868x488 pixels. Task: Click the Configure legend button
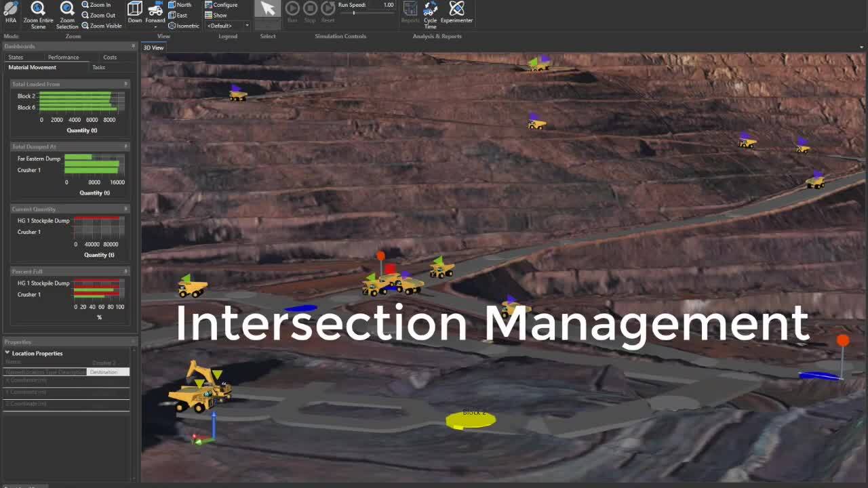tap(221, 5)
